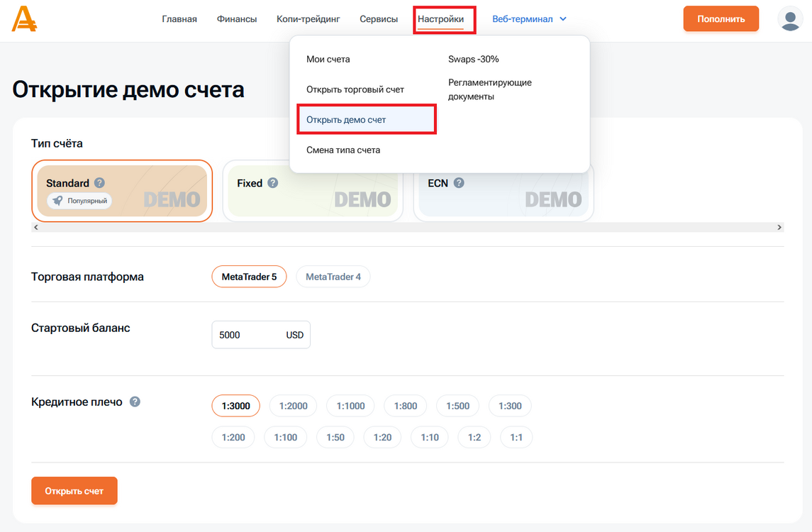Viewport: 812px width, 532px height.
Task: Open the Сервисы menu item
Action: [x=379, y=19]
